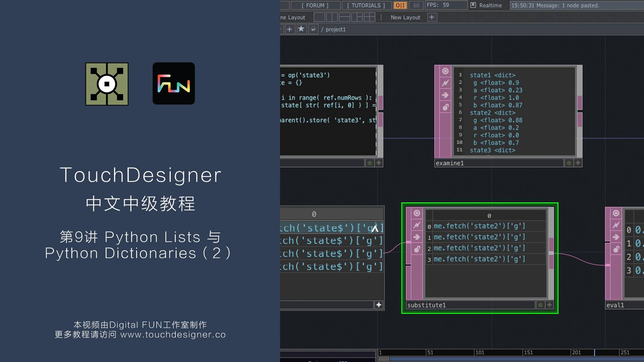Toggle substitute1 lock flag icon
Screen dimensions: 644x362
(x=417, y=249)
